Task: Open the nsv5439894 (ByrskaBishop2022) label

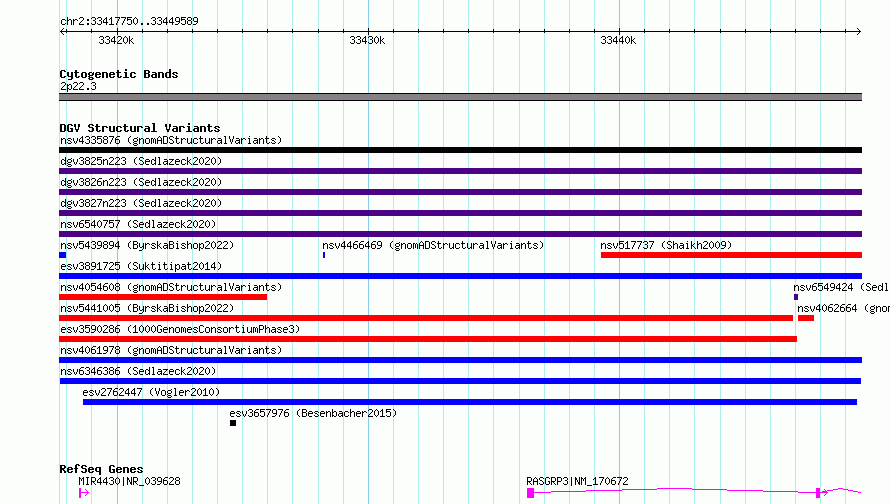Action: [147, 245]
